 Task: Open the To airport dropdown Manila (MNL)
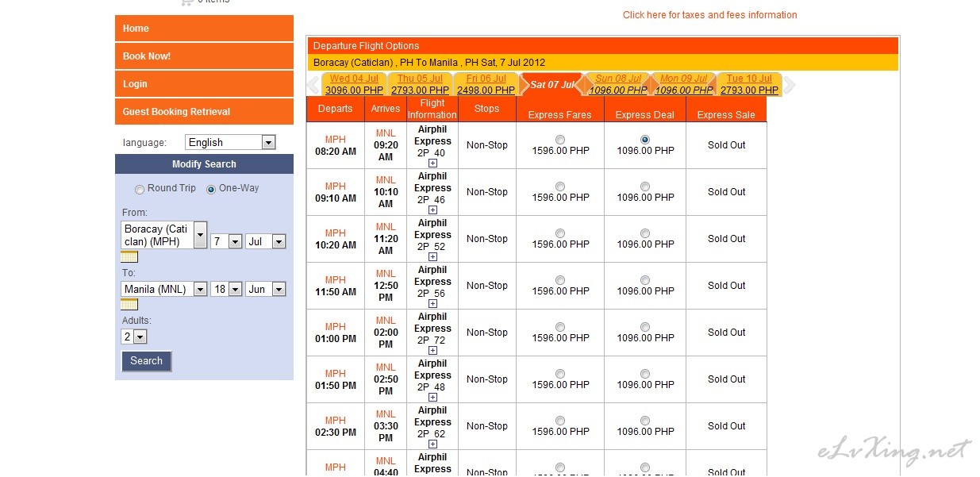click(164, 290)
